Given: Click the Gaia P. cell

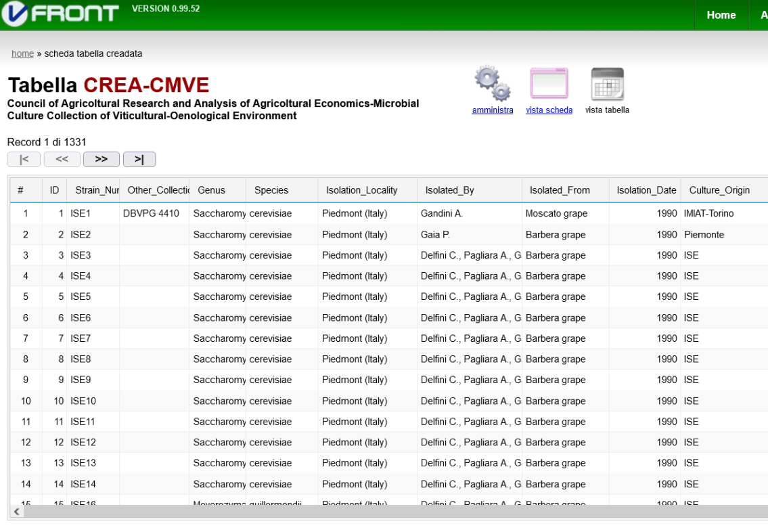Looking at the screenshot, I should [469, 235].
